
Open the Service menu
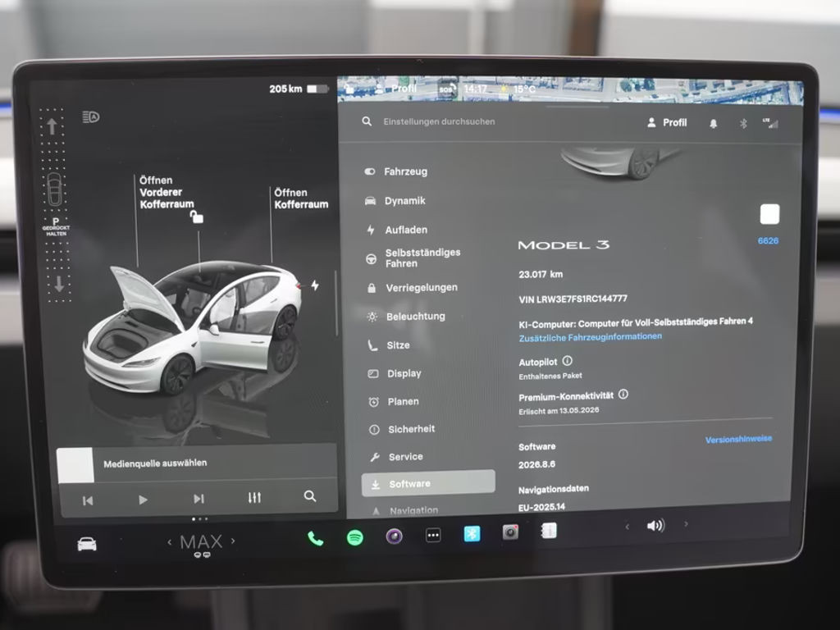click(x=396, y=457)
